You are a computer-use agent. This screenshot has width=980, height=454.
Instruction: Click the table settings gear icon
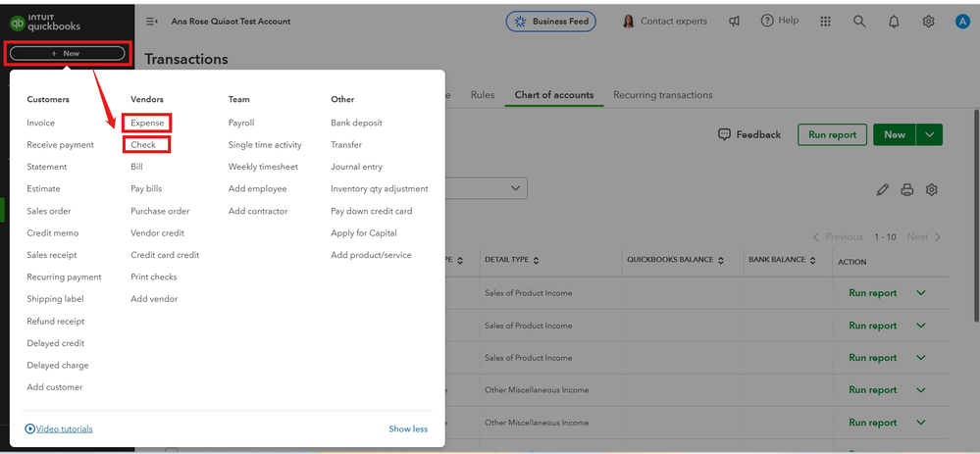pos(932,189)
